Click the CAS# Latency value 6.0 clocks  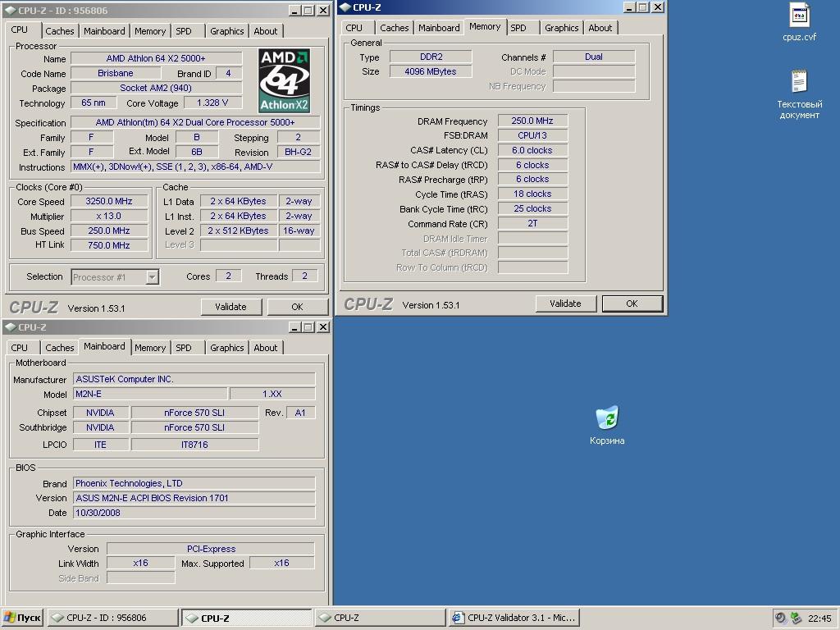pyautogui.click(x=532, y=151)
